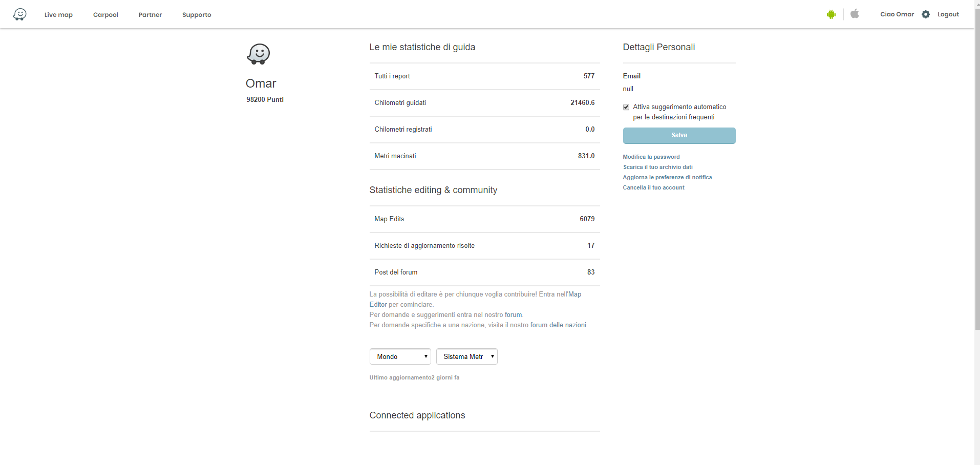Click the Dettagli Personali heading
The width and height of the screenshot is (980, 465).
point(659,47)
